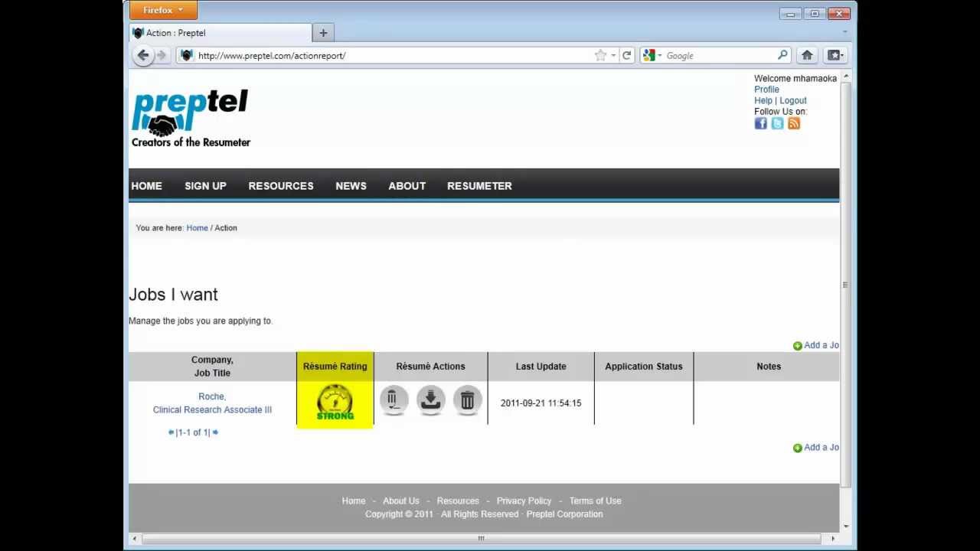Click the Terms of Use link

[x=595, y=500]
